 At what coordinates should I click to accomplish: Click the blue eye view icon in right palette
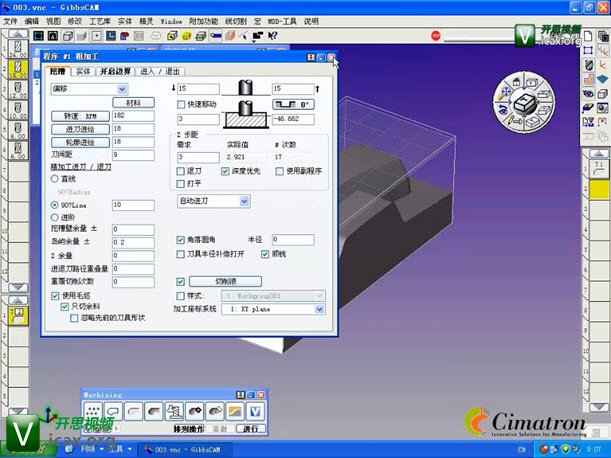pyautogui.click(x=588, y=94)
